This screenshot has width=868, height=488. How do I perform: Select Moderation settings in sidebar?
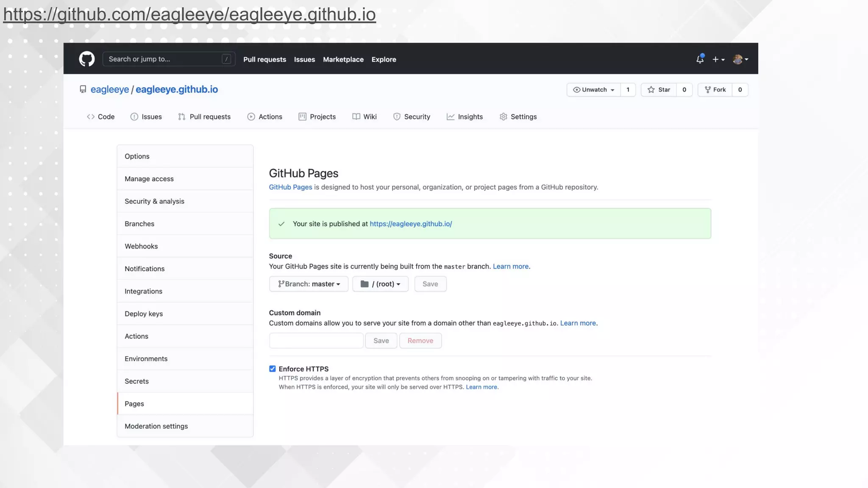[185, 426]
